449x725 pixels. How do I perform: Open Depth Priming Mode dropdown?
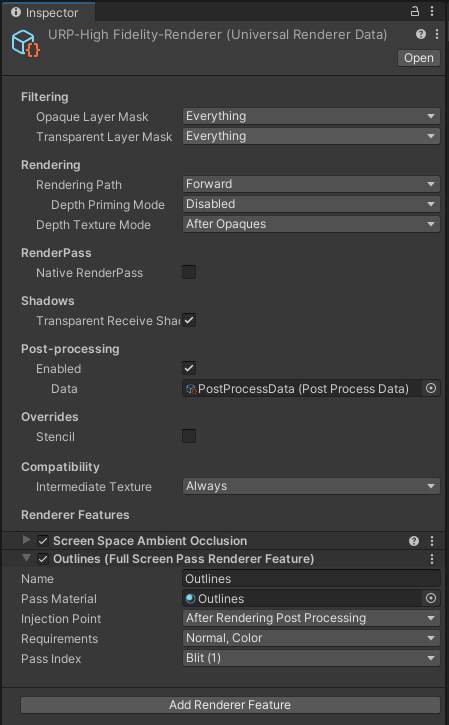pos(311,204)
